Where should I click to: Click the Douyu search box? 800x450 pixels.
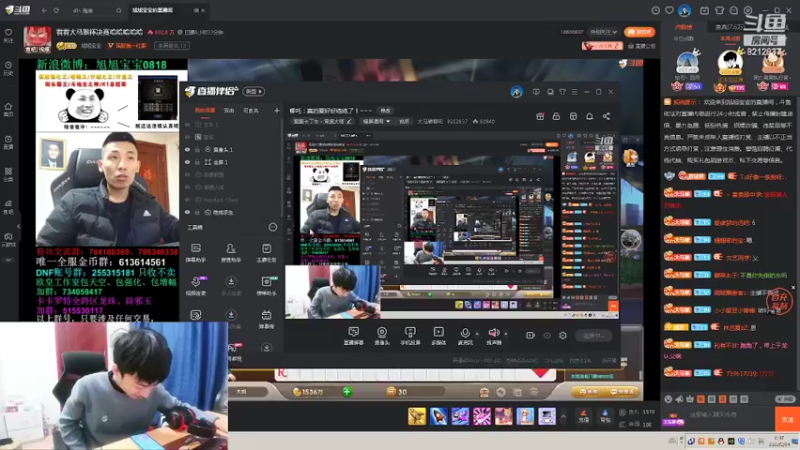(96, 10)
